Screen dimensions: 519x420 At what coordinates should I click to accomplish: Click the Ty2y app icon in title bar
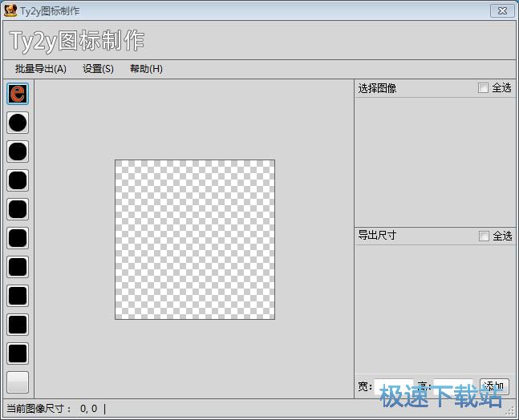click(10, 10)
